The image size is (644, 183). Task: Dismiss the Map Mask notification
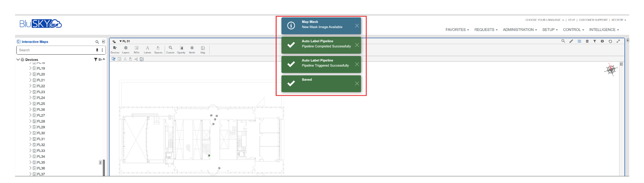click(357, 26)
